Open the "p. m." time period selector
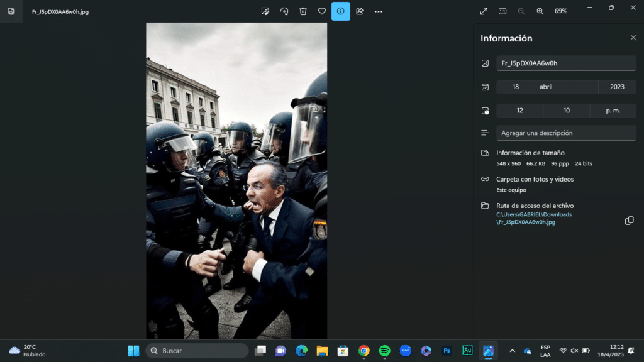The width and height of the screenshot is (644, 362). pos(613,111)
